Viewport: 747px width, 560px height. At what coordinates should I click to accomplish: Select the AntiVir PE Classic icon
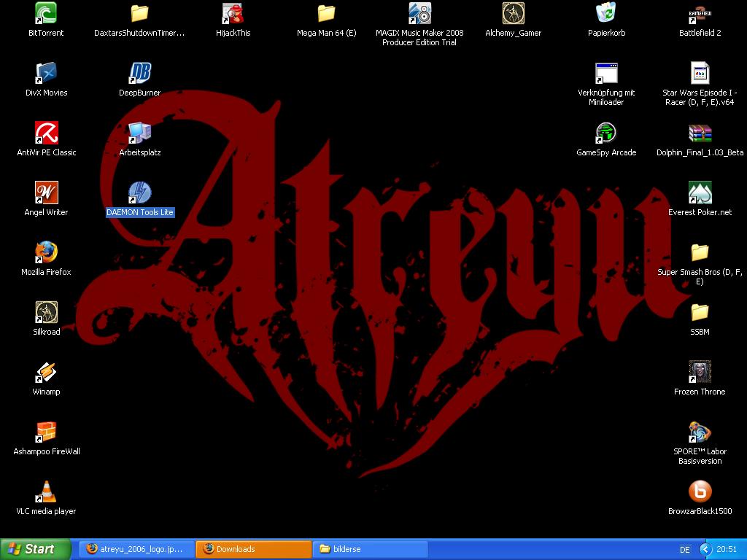(46, 133)
